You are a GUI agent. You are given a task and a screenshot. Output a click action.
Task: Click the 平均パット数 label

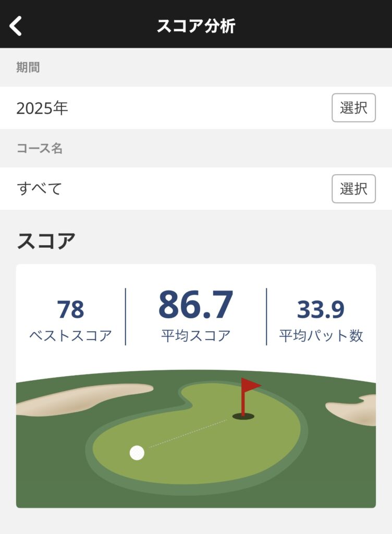[321, 335]
